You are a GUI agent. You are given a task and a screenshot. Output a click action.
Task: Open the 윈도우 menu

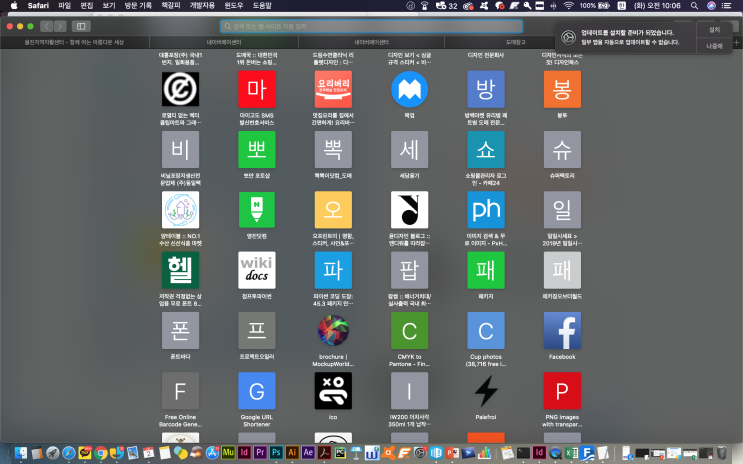pyautogui.click(x=234, y=6)
